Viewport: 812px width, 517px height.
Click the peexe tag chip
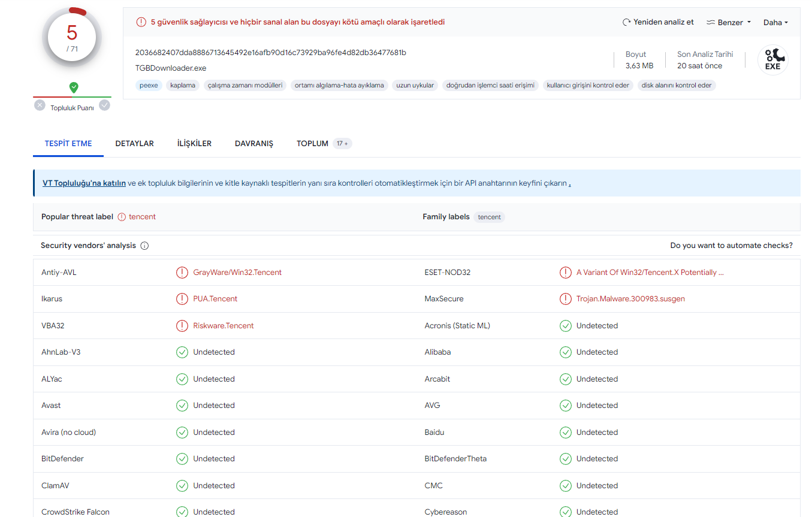pyautogui.click(x=149, y=86)
